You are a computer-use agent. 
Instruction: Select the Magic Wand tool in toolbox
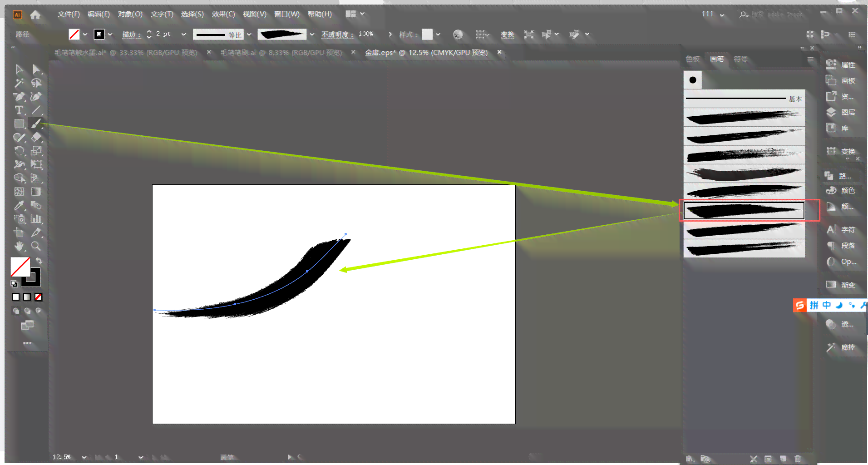pyautogui.click(x=19, y=83)
